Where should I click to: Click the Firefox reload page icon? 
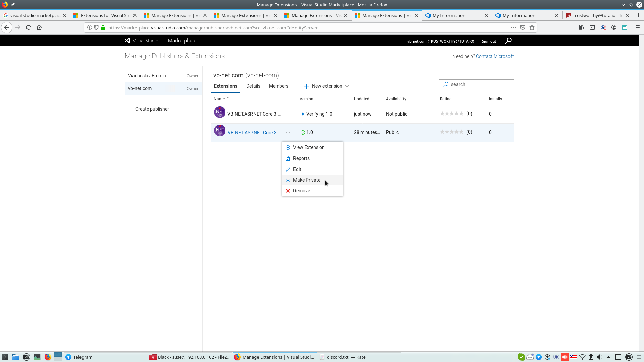click(x=29, y=28)
